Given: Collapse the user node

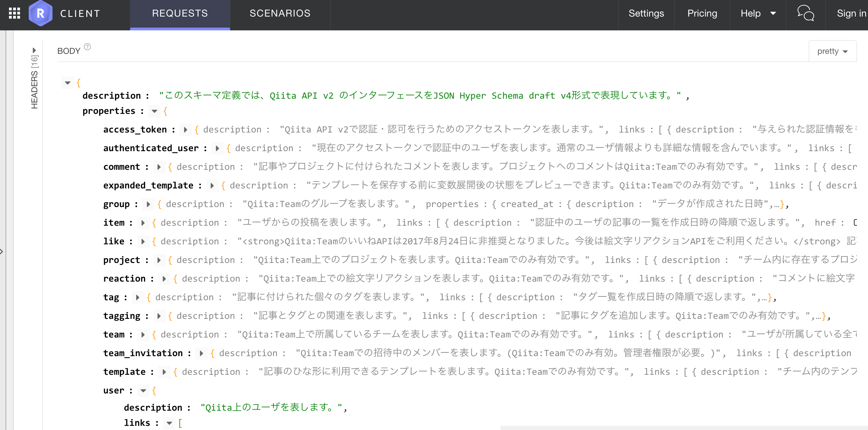Looking at the screenshot, I should tap(143, 391).
